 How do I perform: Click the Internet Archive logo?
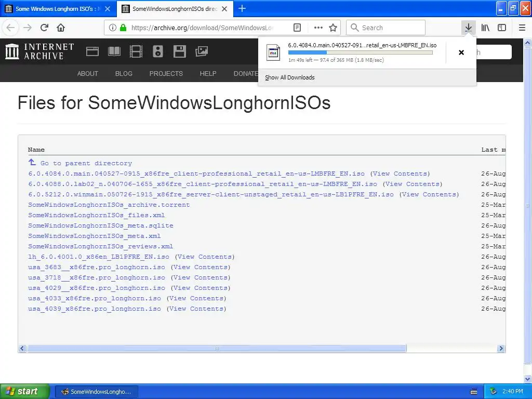[39, 51]
